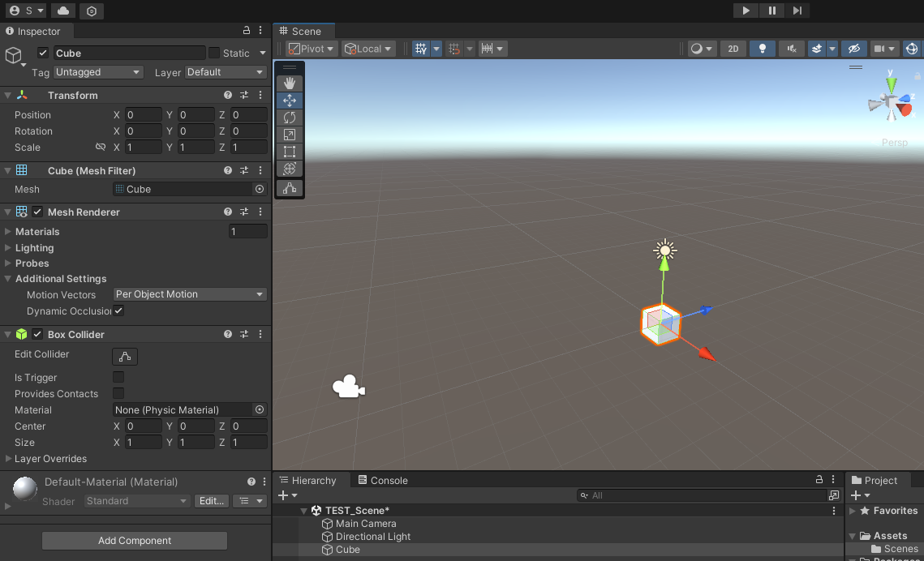Disable the Box Collider checkbox
Viewport: 924px width, 561px height.
[37, 334]
